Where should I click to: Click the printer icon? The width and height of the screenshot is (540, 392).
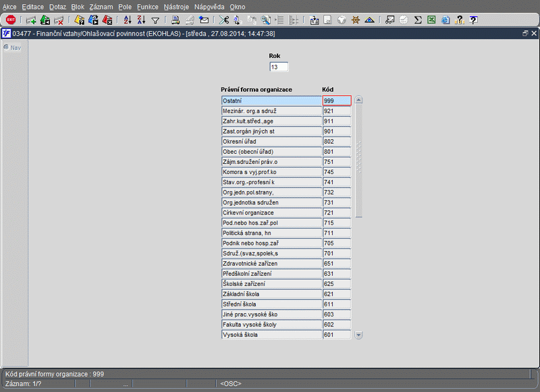175,20
